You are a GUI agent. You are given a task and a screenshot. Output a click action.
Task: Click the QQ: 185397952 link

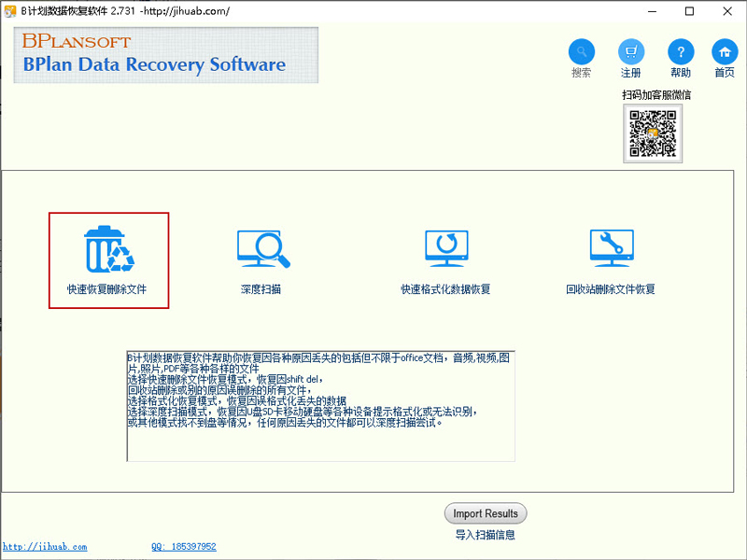(x=184, y=547)
